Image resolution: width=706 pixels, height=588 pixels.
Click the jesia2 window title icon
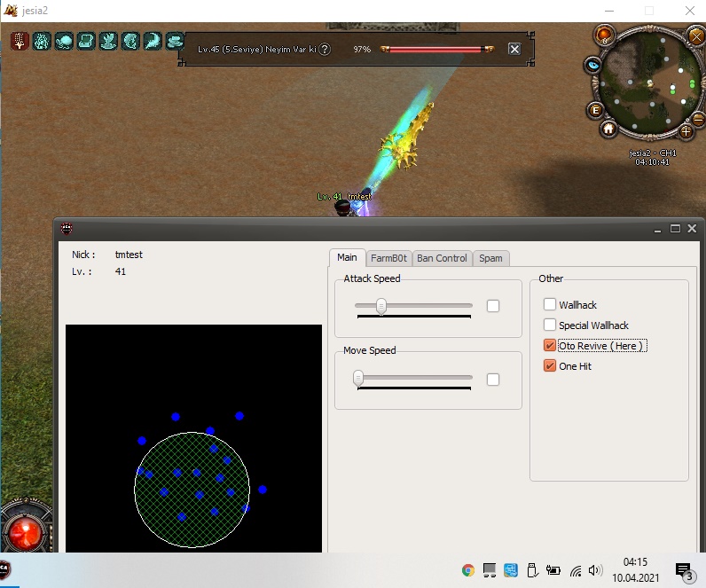pyautogui.click(x=11, y=11)
